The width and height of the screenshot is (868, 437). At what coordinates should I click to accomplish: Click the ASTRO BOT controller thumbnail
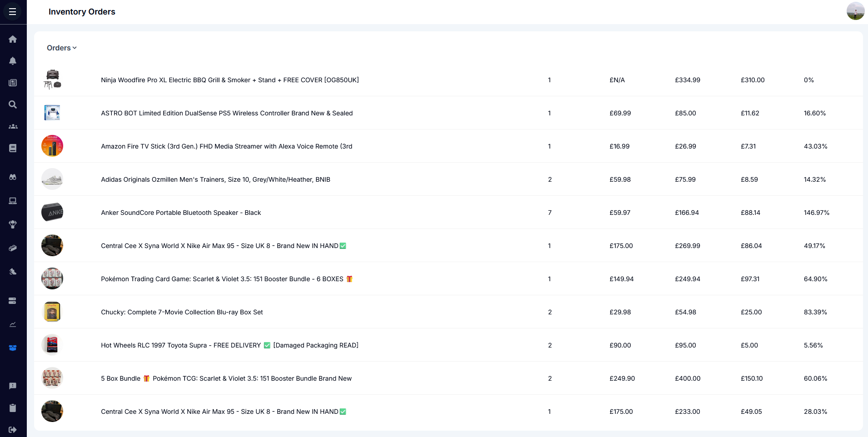click(x=52, y=113)
